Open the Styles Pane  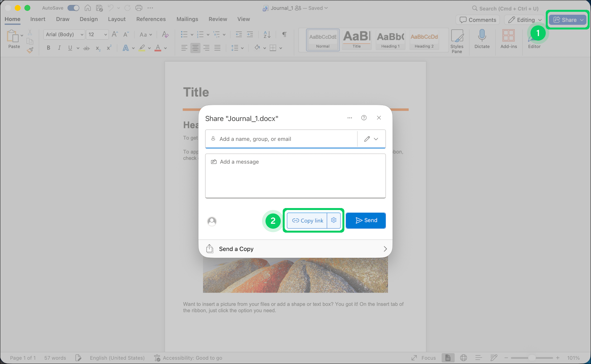point(457,40)
